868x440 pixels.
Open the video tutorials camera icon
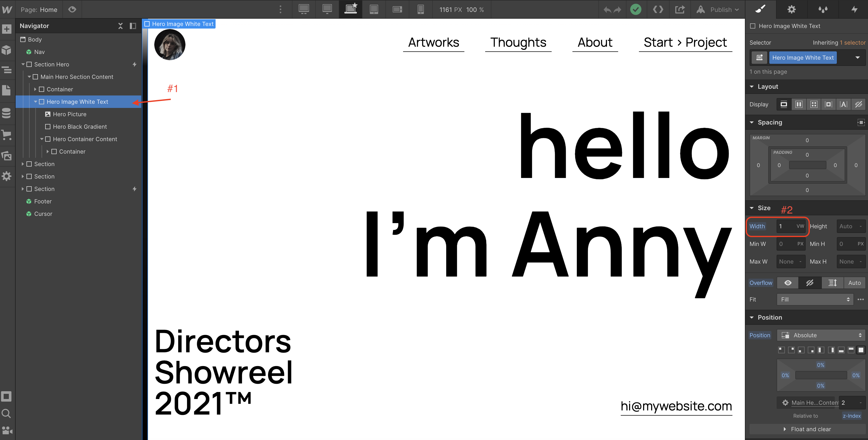7,430
